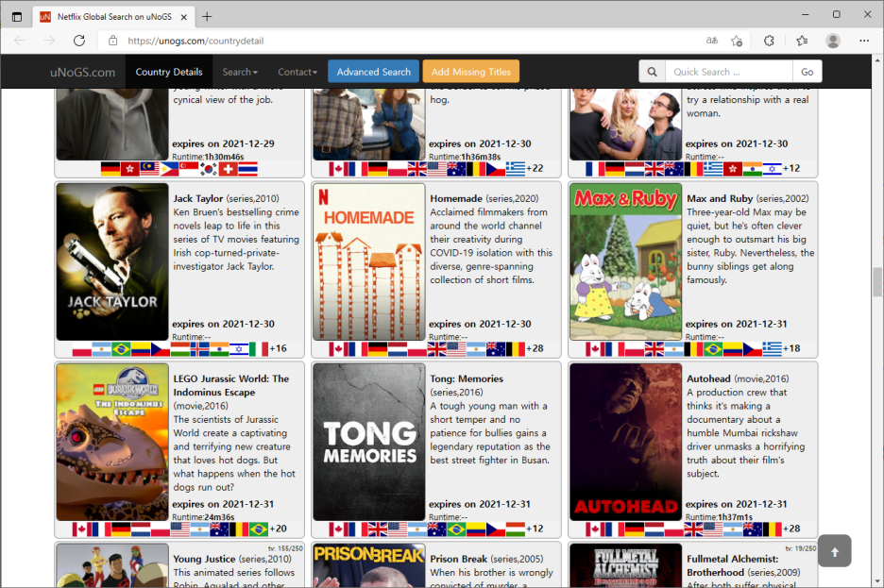Open the Jack Taylor title link
The image size is (884, 588).
click(x=198, y=198)
